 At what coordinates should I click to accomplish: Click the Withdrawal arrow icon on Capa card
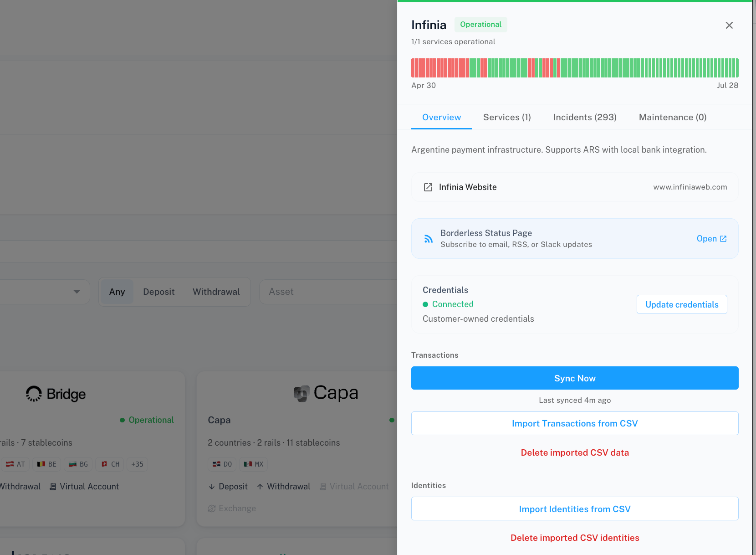260,487
